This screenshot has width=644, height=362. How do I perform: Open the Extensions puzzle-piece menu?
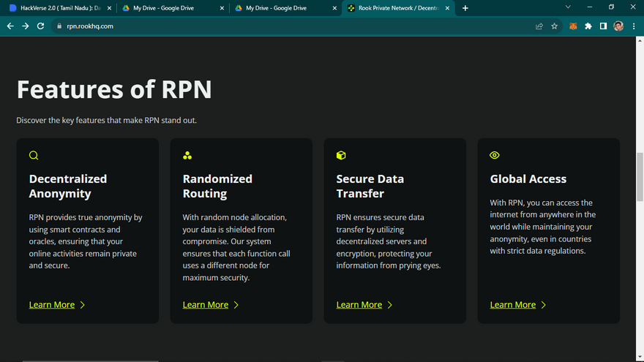[588, 26]
